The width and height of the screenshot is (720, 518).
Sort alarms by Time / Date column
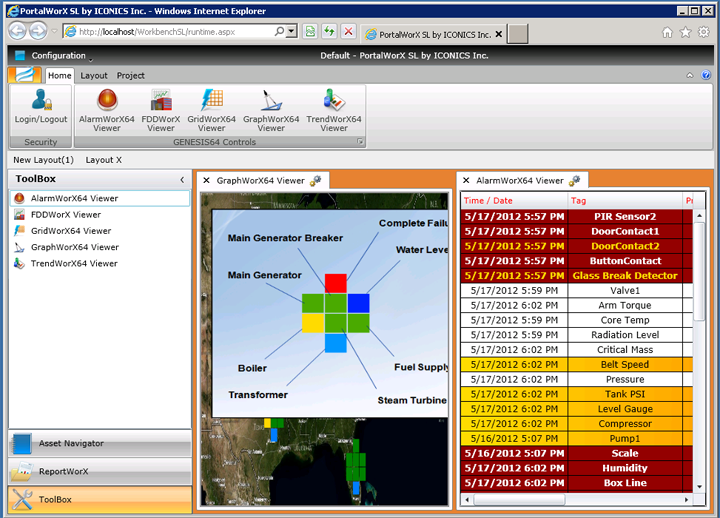tap(514, 201)
